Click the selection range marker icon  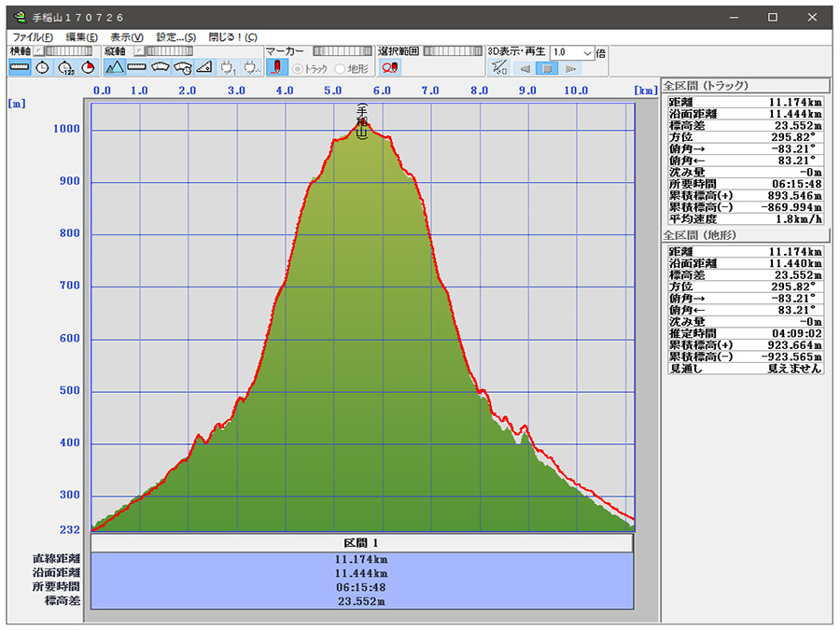pos(390,67)
